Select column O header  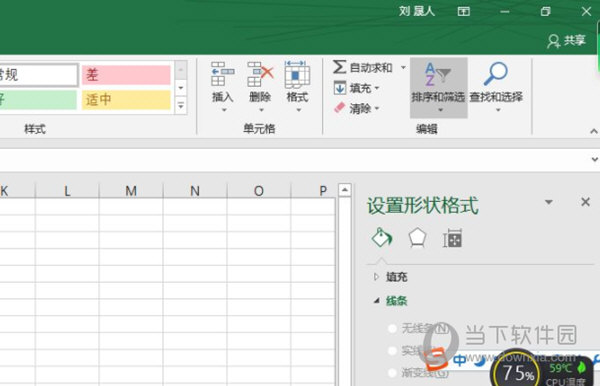point(259,191)
